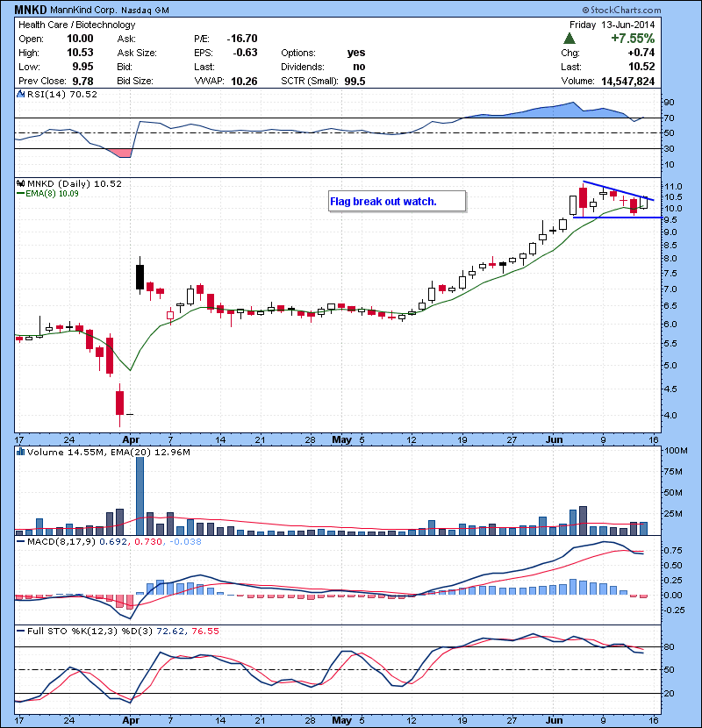
Task: Click the Open value 10.00
Action: pos(80,39)
